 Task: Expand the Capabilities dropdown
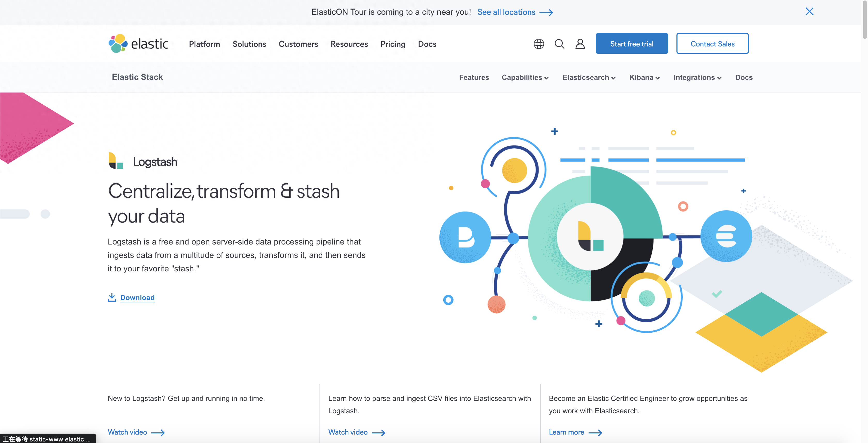tap(525, 78)
